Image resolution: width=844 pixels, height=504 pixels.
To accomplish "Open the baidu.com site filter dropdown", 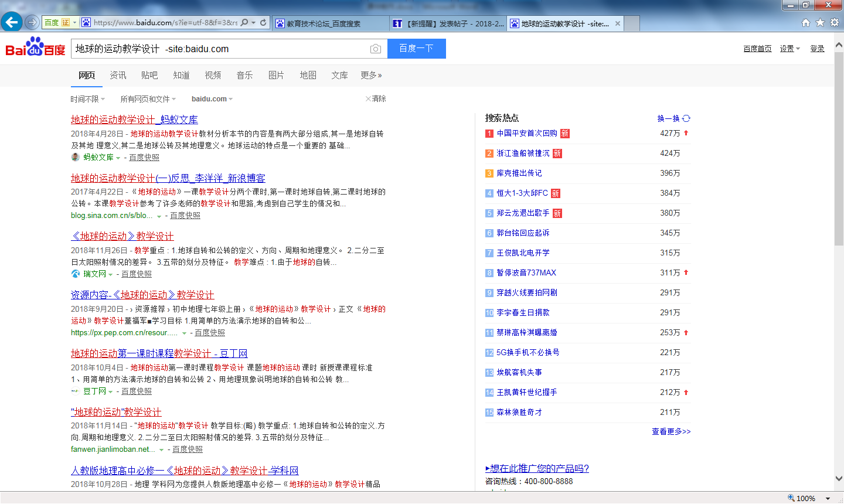I will (x=212, y=99).
